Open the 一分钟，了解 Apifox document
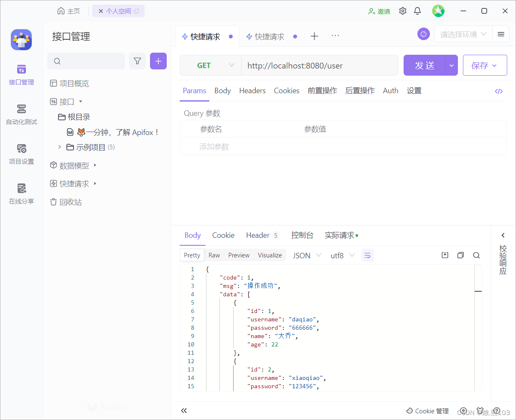This screenshot has width=516, height=420. pyautogui.click(x=113, y=132)
